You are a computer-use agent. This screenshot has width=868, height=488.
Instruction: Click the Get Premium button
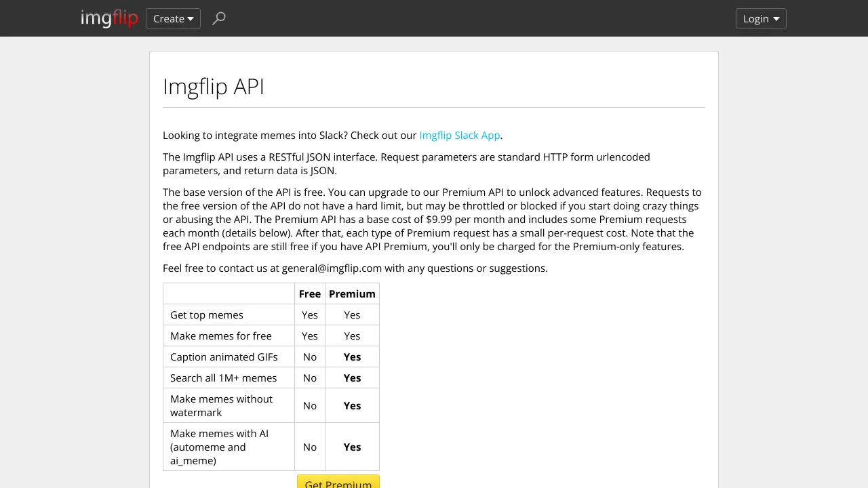[x=338, y=483]
